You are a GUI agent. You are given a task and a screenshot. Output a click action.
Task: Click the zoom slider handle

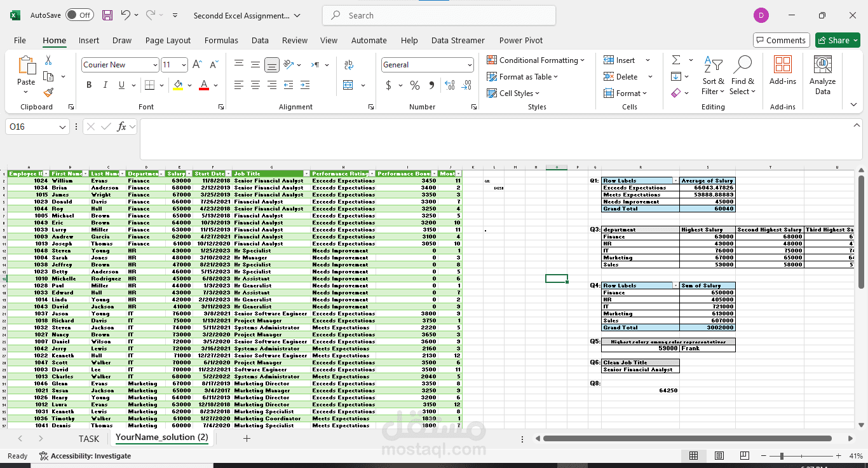pyautogui.click(x=782, y=456)
